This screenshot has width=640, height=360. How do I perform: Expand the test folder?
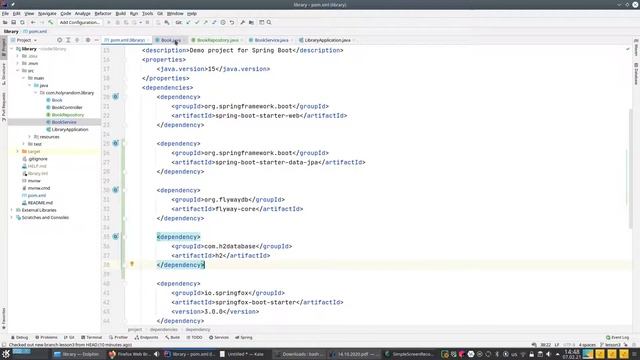24,144
